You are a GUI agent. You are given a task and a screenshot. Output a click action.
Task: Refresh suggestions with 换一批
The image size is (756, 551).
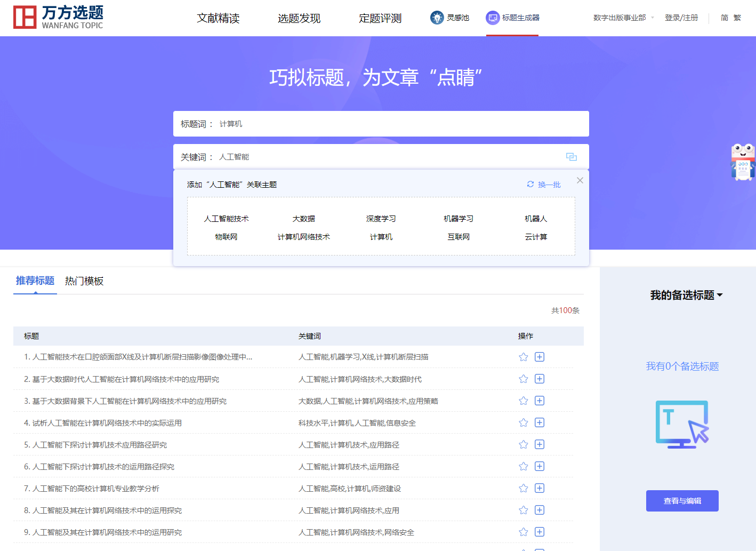click(544, 185)
